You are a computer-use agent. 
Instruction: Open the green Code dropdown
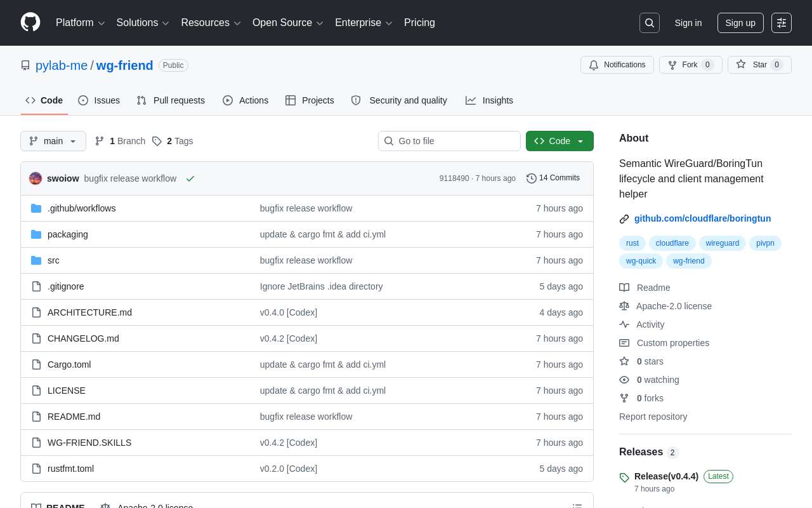pos(560,141)
